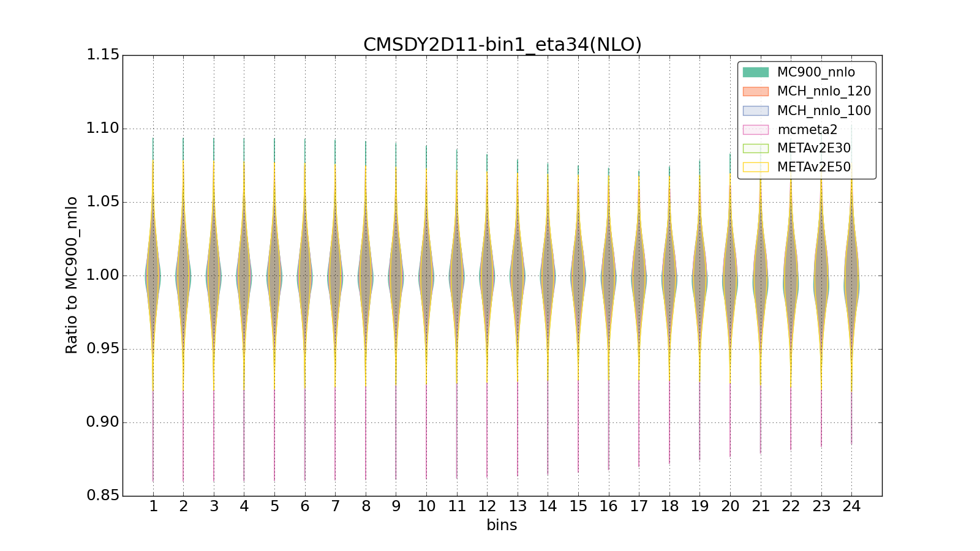Select the MCH_nnlo_100 blue legend swatch
Viewport: 980px width, 551px height.
[x=755, y=111]
